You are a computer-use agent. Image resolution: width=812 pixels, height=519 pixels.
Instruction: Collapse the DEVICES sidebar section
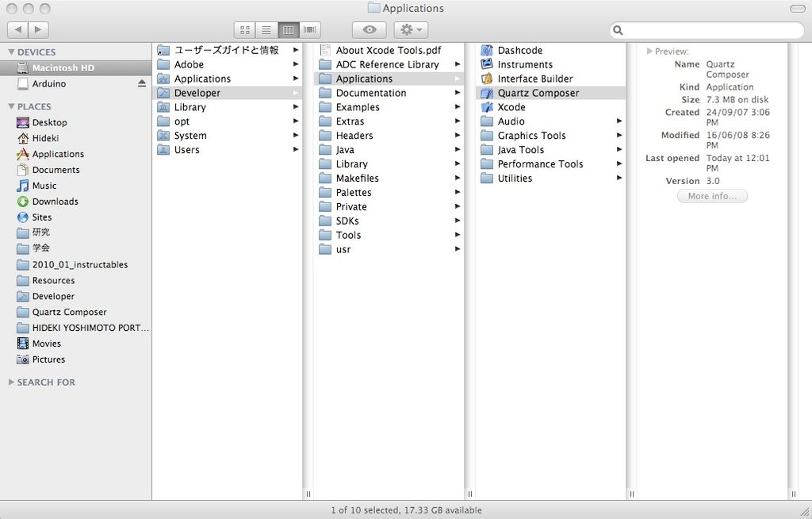pos(11,52)
